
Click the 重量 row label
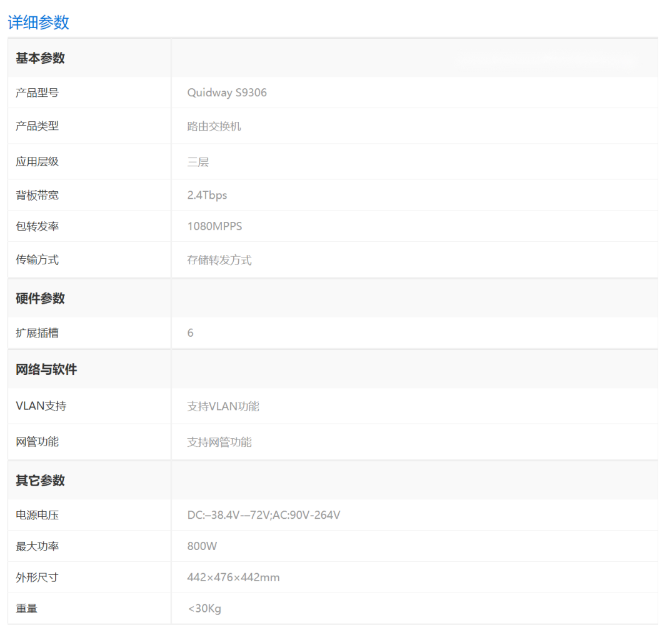coord(26,608)
